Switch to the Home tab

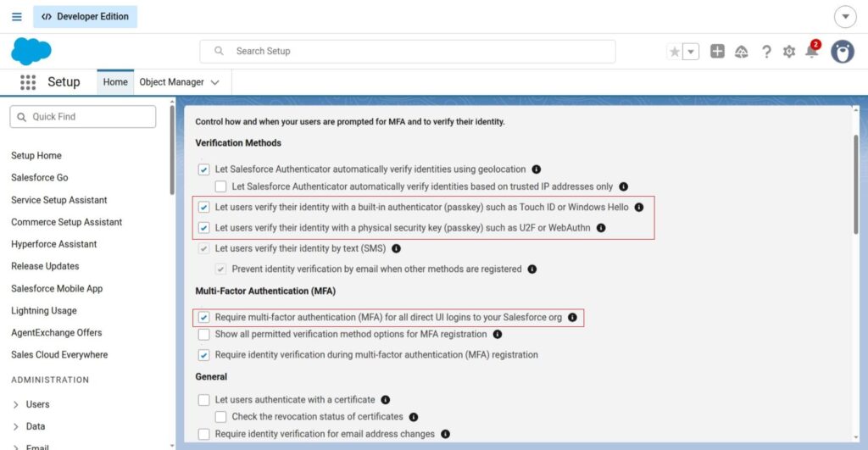click(x=115, y=82)
